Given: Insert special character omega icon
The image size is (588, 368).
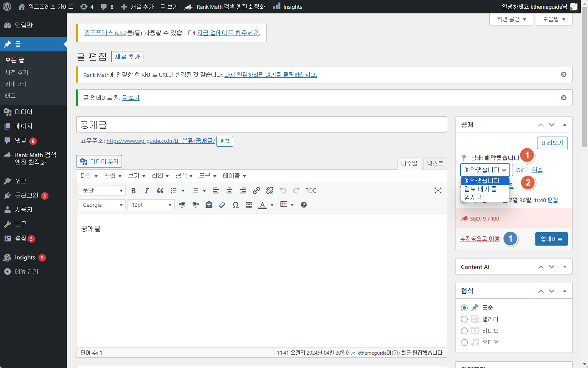Looking at the screenshot, I should [x=236, y=205].
